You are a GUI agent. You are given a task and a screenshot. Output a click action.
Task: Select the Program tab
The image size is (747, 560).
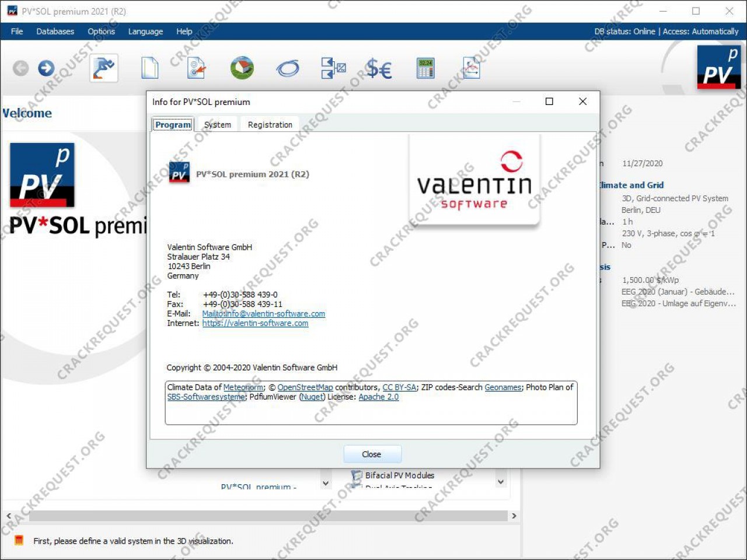173,125
